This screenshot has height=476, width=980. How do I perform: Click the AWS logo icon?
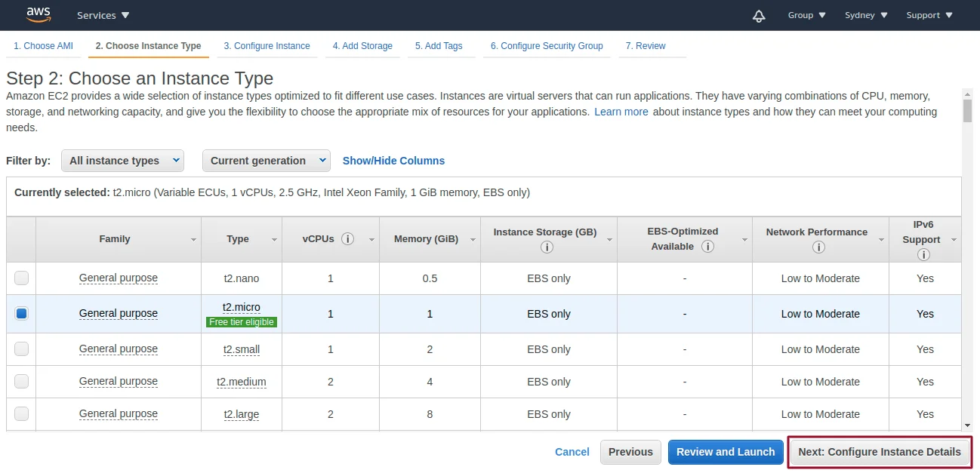[39, 14]
